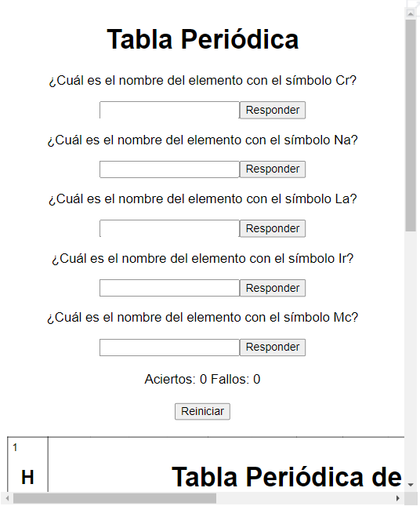Screen dimensions: 420x506
Task: Click the horizontal scrollbar thumb
Action: tap(114, 498)
